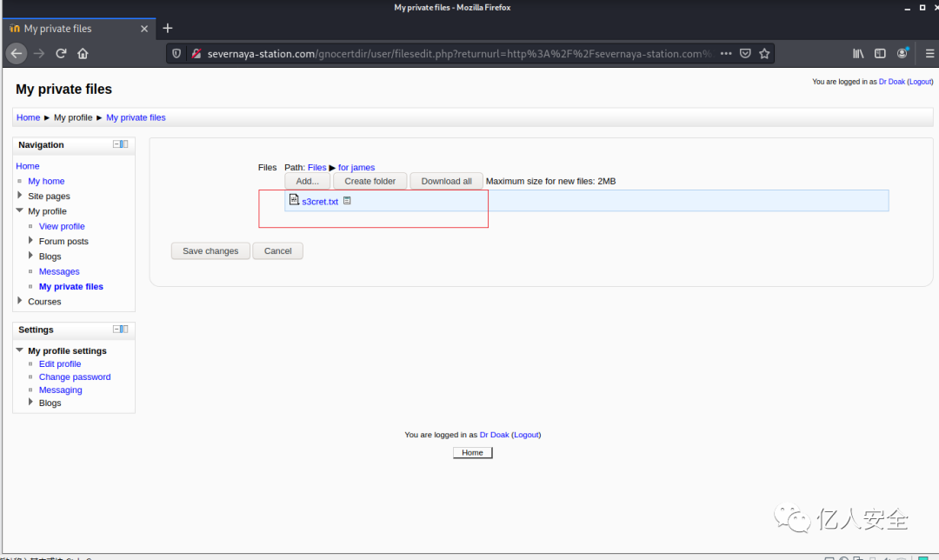This screenshot has height=560, width=939.
Task: Click the Download all button
Action: (446, 181)
